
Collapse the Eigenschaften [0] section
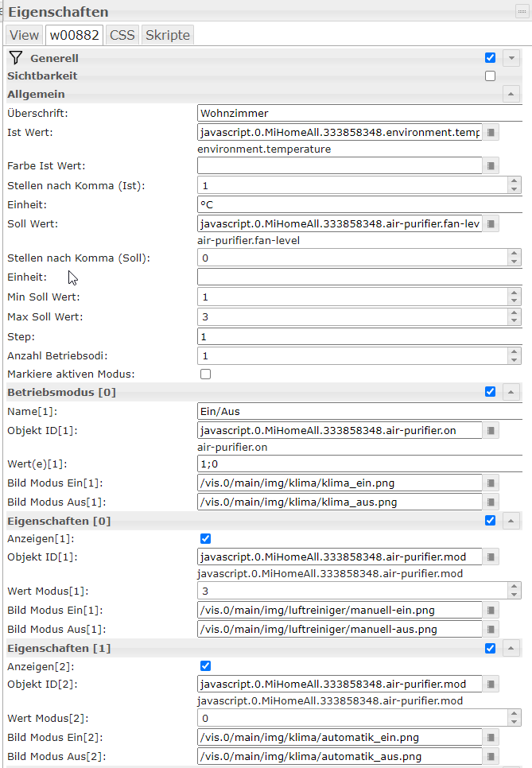[x=511, y=521]
